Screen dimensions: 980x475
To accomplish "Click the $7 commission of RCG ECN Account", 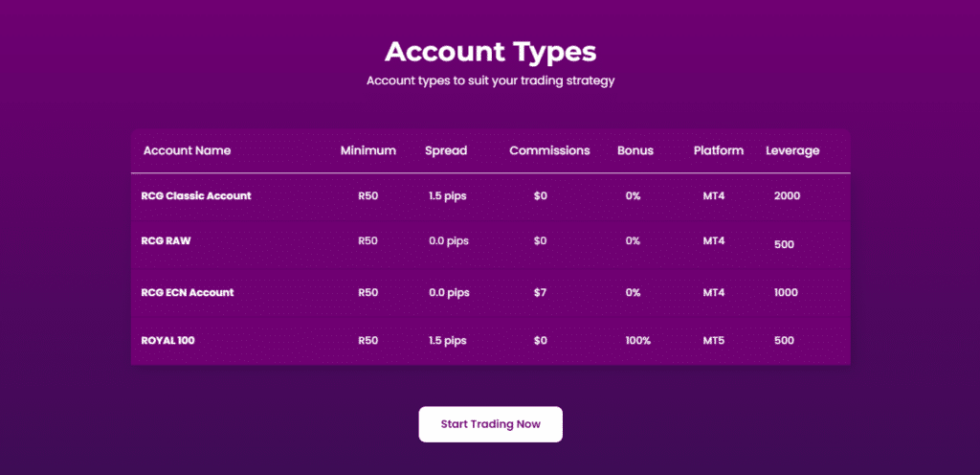I will 541,292.
